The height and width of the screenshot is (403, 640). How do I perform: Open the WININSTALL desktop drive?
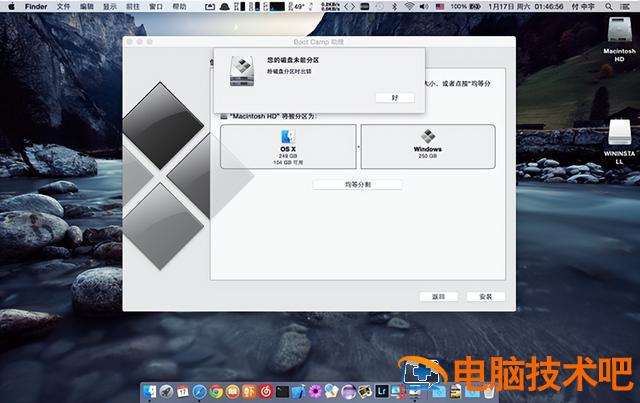[x=619, y=142]
